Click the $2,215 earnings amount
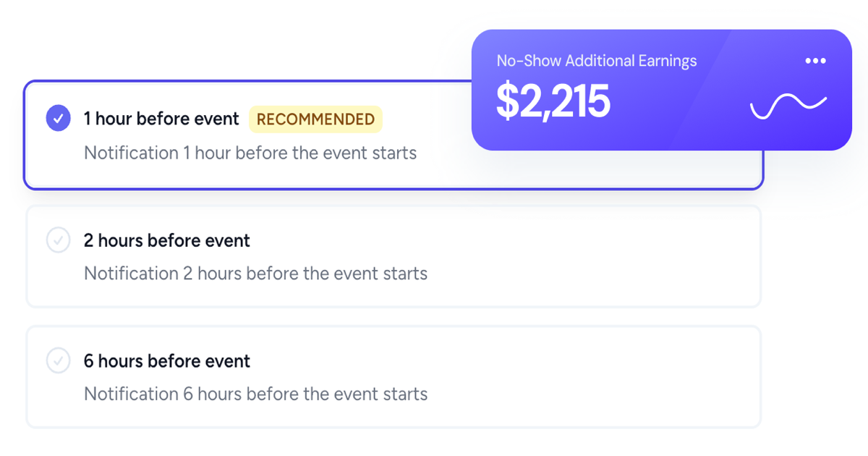The height and width of the screenshot is (456, 868). [553, 101]
